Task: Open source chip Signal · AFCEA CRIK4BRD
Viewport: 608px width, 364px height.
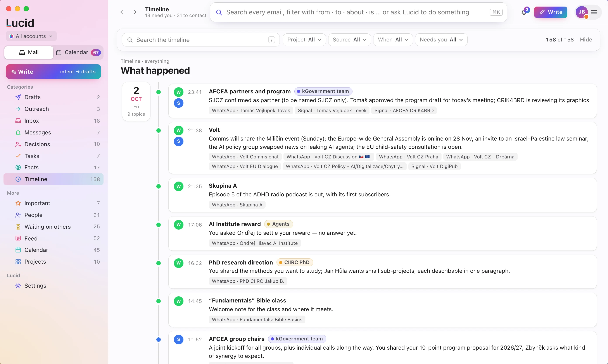Action: 404,111
